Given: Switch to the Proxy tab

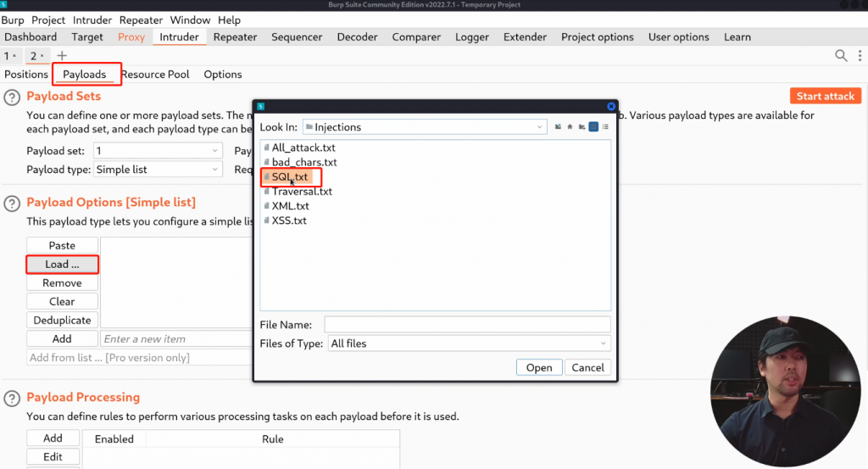Looking at the screenshot, I should coord(131,37).
